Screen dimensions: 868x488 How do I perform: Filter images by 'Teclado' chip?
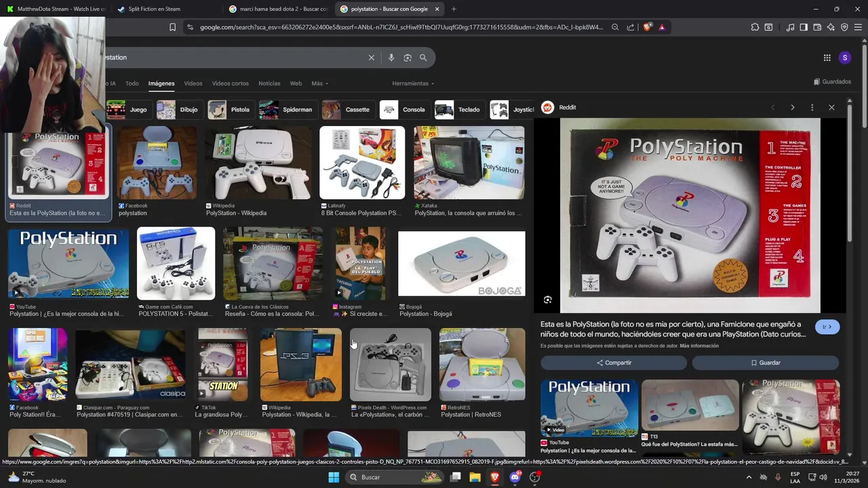pos(459,110)
